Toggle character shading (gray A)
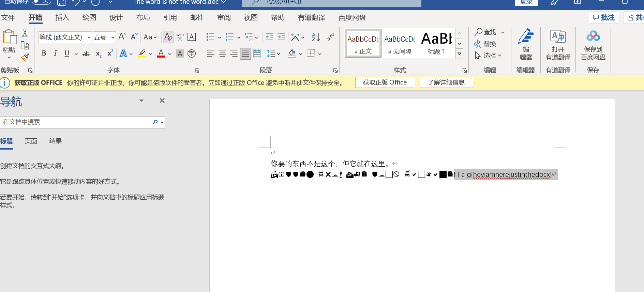The image size is (644, 292). (x=180, y=53)
